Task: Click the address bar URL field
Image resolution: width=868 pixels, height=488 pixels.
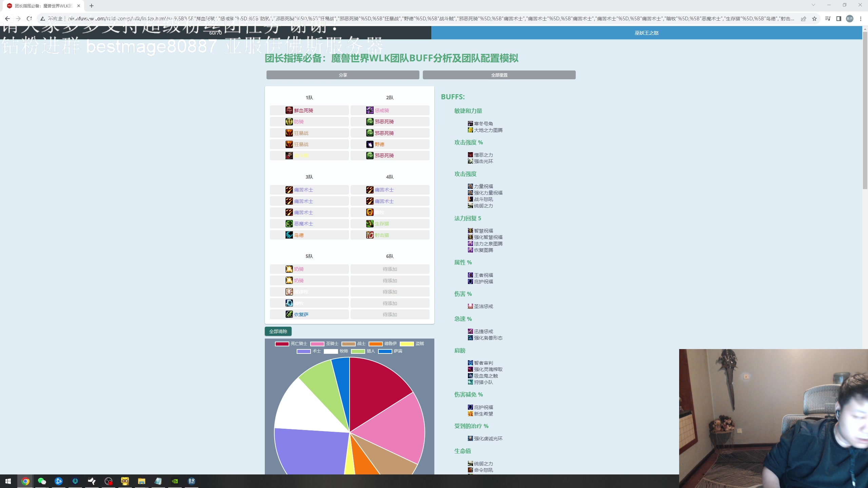Action: pyautogui.click(x=431, y=19)
